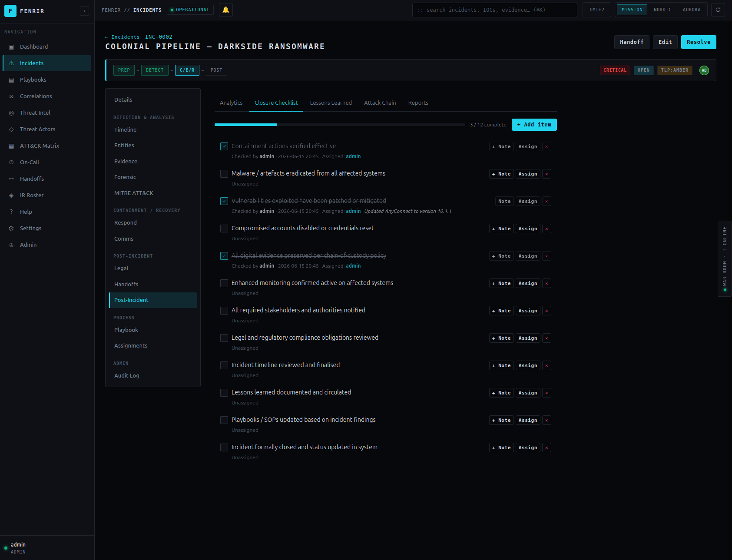Open Timeline in incident side menu
This screenshot has width=732, height=560.
153,130
